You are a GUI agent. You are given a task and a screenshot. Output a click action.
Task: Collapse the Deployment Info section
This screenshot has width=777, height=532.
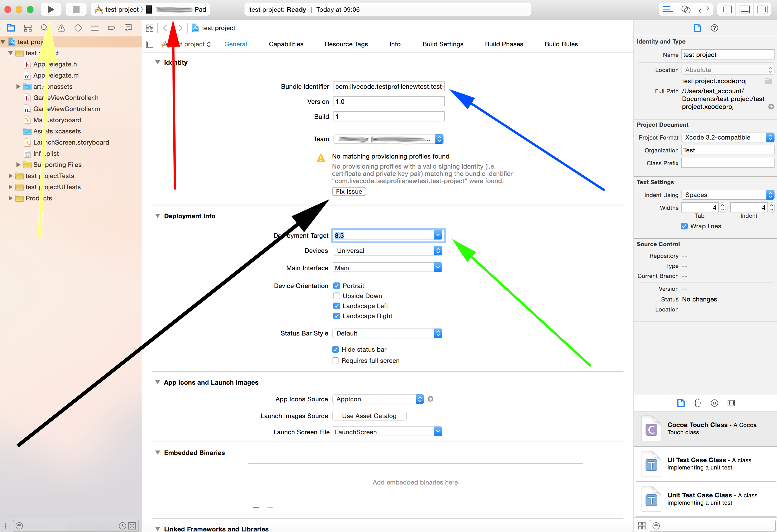click(157, 216)
